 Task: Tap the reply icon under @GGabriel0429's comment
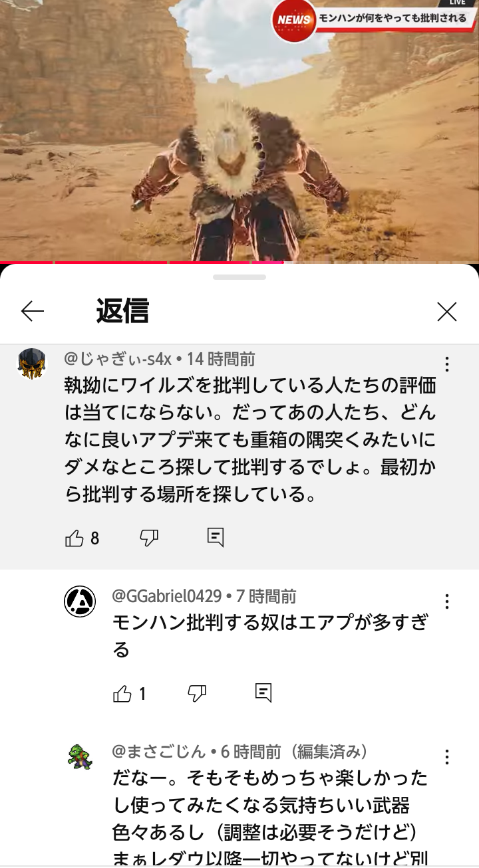tap(263, 694)
